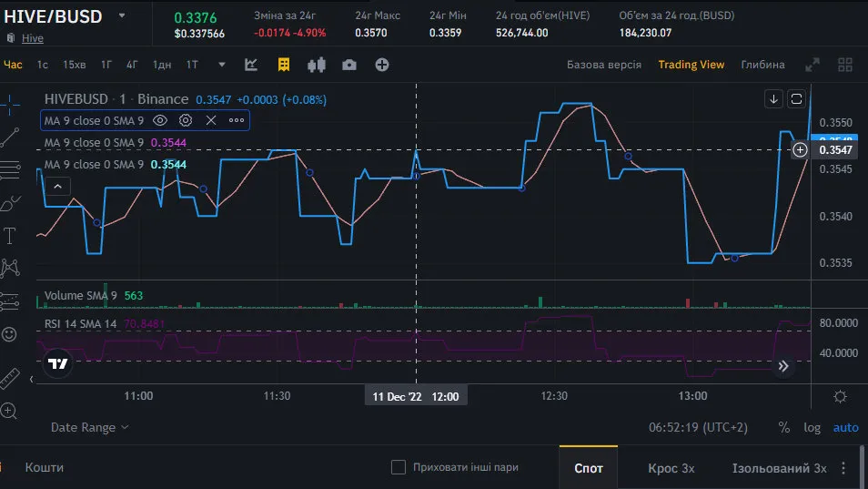Switch to Trading View chart
The image size is (868, 489).
pos(691,65)
